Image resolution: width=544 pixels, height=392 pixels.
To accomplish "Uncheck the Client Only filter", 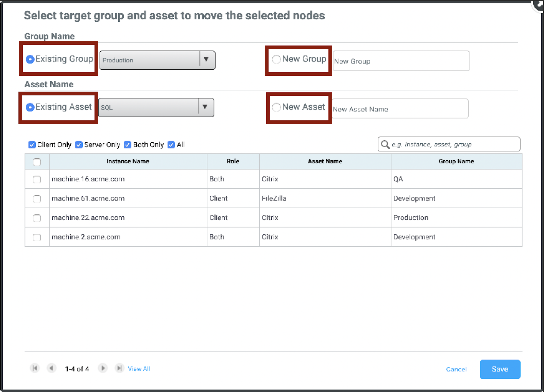I will coord(32,145).
